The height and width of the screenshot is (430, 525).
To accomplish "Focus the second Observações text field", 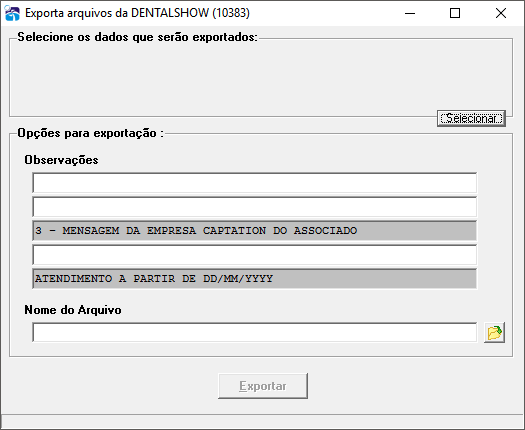I will pos(254,207).
